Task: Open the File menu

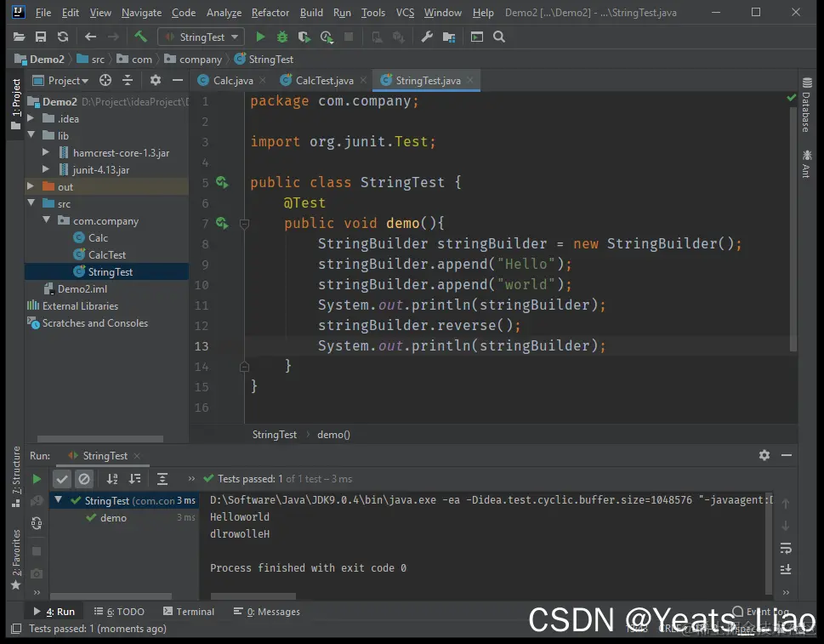Action: (x=43, y=13)
